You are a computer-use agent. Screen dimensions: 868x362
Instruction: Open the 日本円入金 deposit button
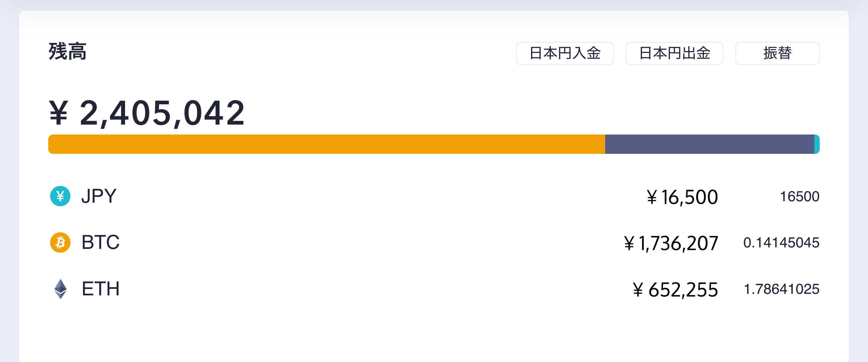(565, 53)
